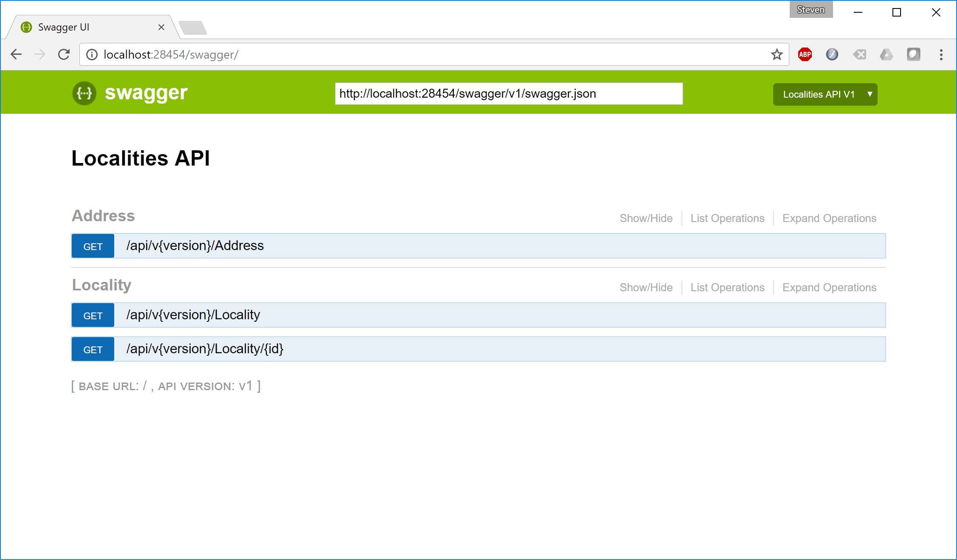This screenshot has height=560, width=957.
Task: Go back using the back arrow
Action: coord(17,54)
